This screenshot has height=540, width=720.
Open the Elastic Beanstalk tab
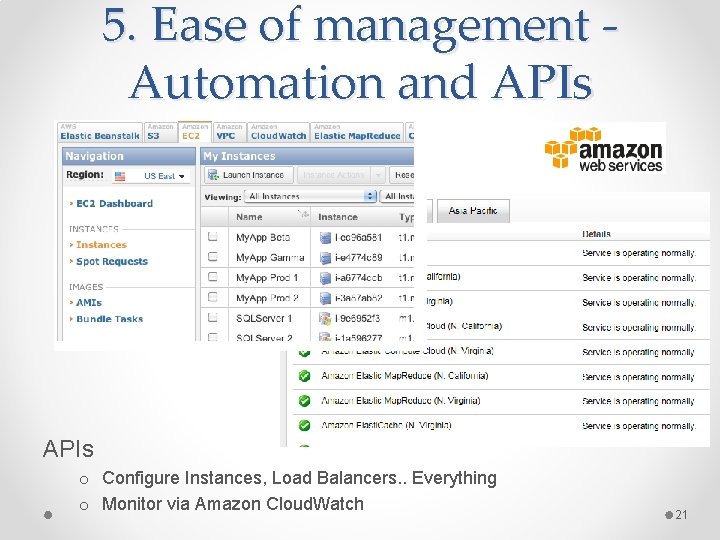(x=100, y=132)
